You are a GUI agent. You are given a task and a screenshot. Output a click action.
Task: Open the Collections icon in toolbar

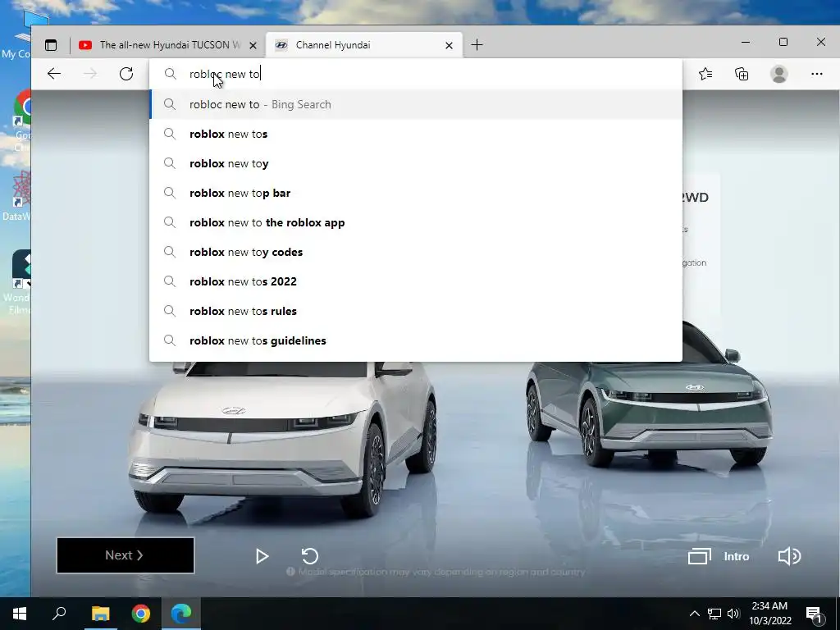[742, 74]
